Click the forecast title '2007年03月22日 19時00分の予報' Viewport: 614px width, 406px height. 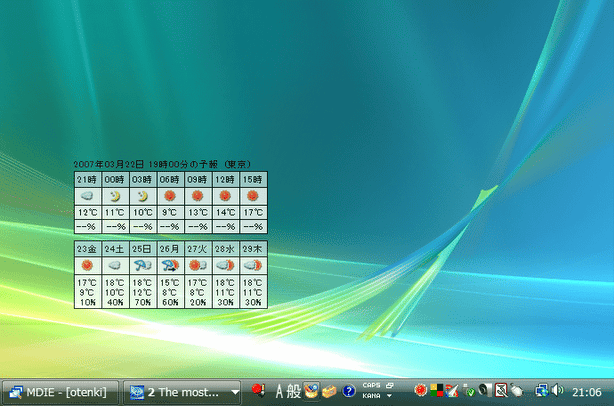pos(145,164)
